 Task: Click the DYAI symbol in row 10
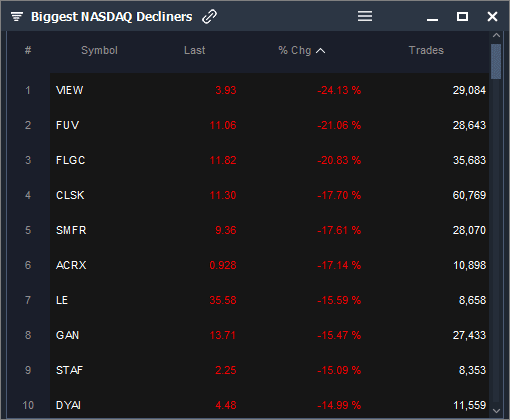point(68,405)
